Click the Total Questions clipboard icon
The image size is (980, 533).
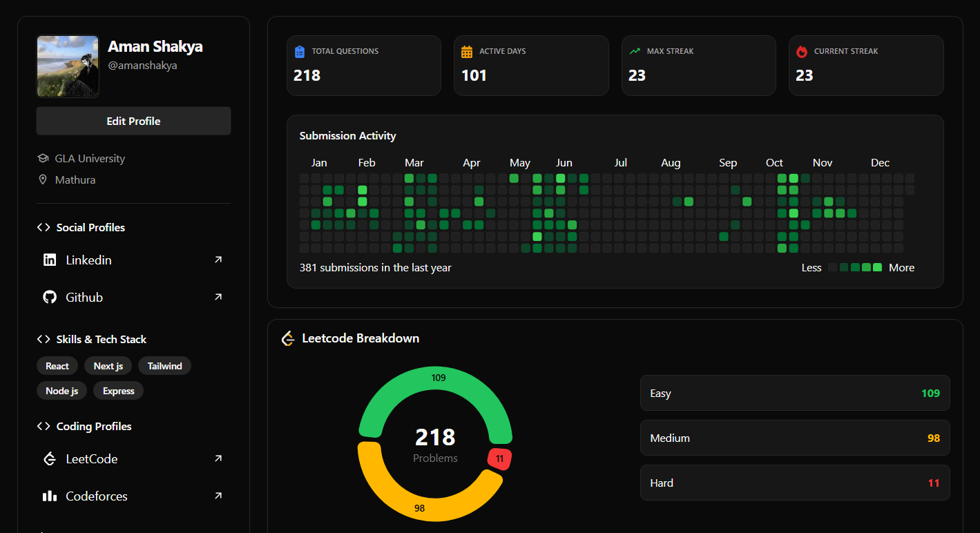click(300, 52)
